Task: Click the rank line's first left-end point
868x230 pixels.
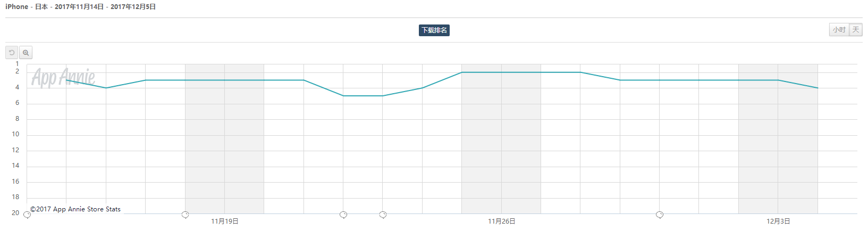Action: coord(66,80)
